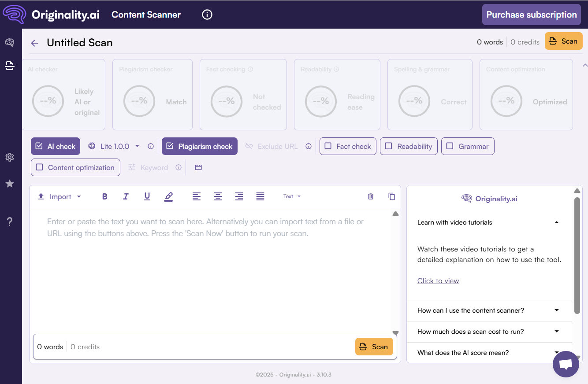Click the Content Scanner header title
588x384 pixels.
(146, 15)
